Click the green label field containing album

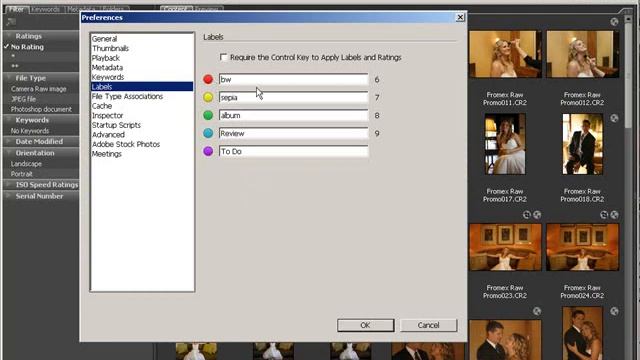(x=293, y=115)
